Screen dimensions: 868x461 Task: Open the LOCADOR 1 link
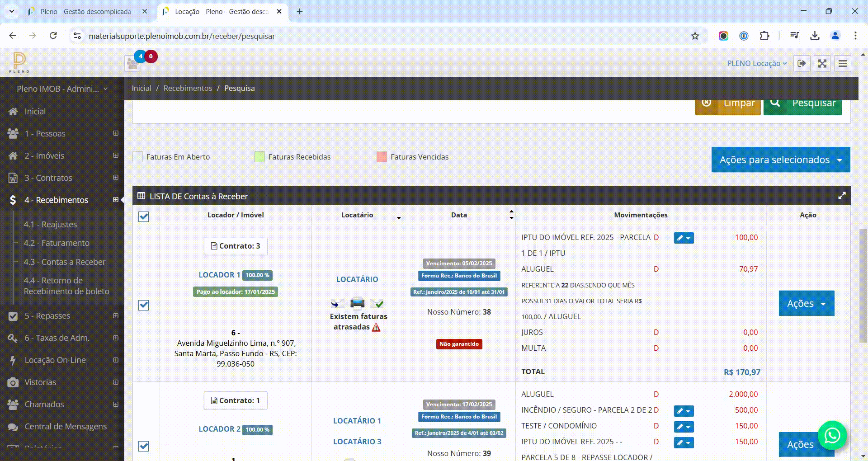pyautogui.click(x=219, y=275)
